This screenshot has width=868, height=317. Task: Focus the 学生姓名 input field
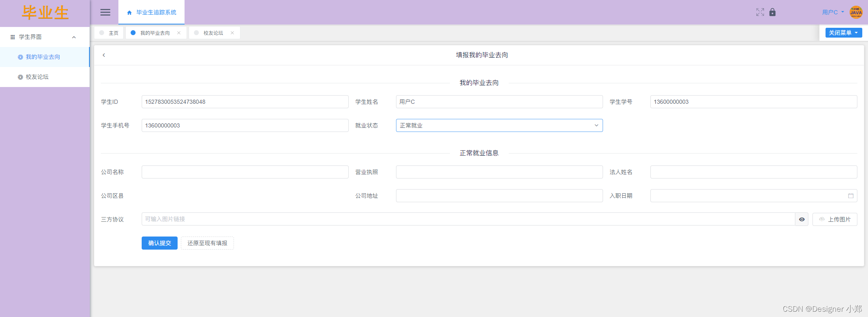tap(499, 102)
